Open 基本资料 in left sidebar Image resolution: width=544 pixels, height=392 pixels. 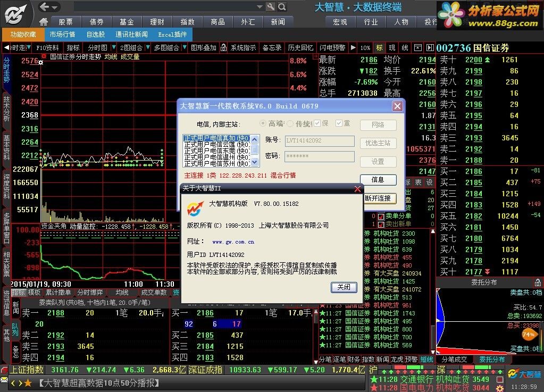[6, 148]
